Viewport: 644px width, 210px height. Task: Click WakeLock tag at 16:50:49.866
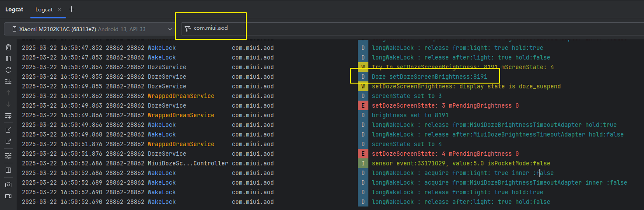coord(161,125)
